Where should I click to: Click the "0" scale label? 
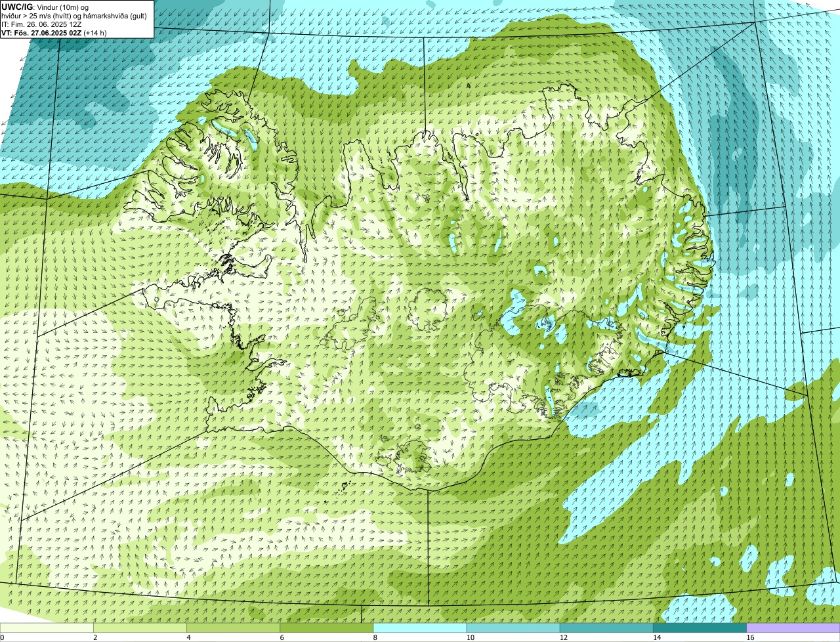coord(2,637)
